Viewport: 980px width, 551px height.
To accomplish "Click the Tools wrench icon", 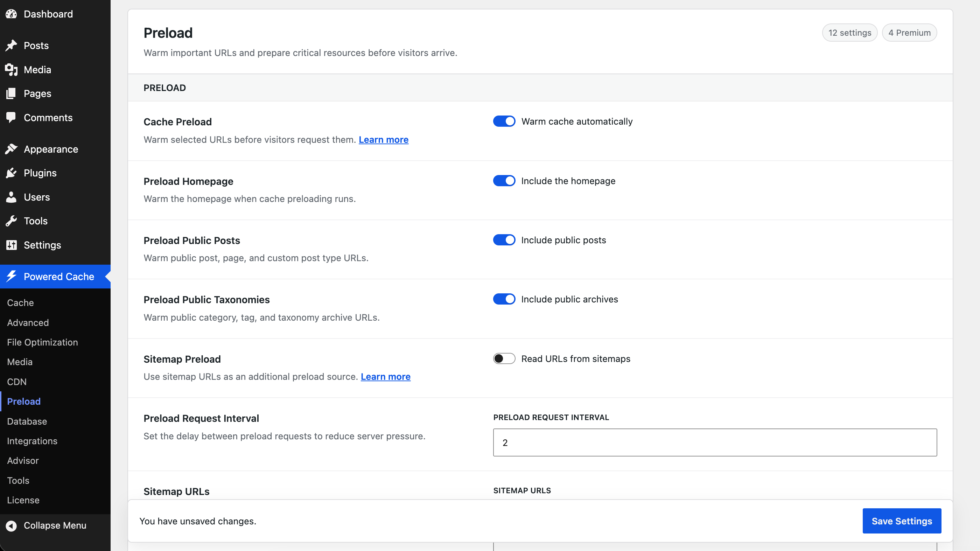I will [12, 221].
